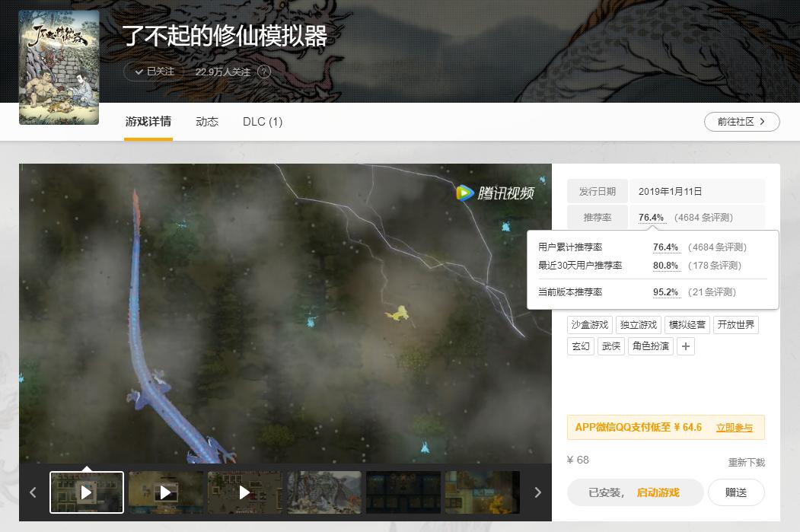Open the DLC (1) tab

(262, 122)
